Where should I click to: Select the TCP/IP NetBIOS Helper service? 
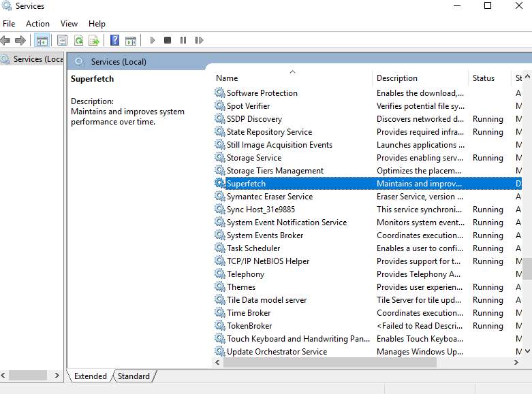point(368,261)
